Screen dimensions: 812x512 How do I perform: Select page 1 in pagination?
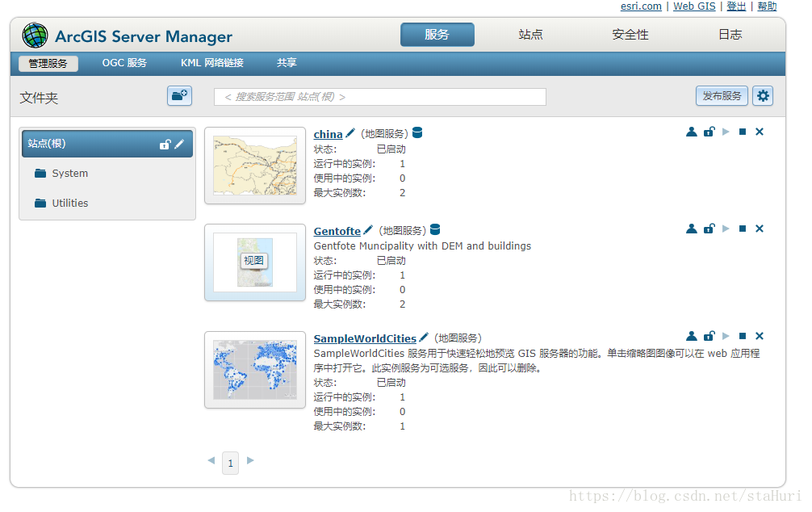[231, 463]
